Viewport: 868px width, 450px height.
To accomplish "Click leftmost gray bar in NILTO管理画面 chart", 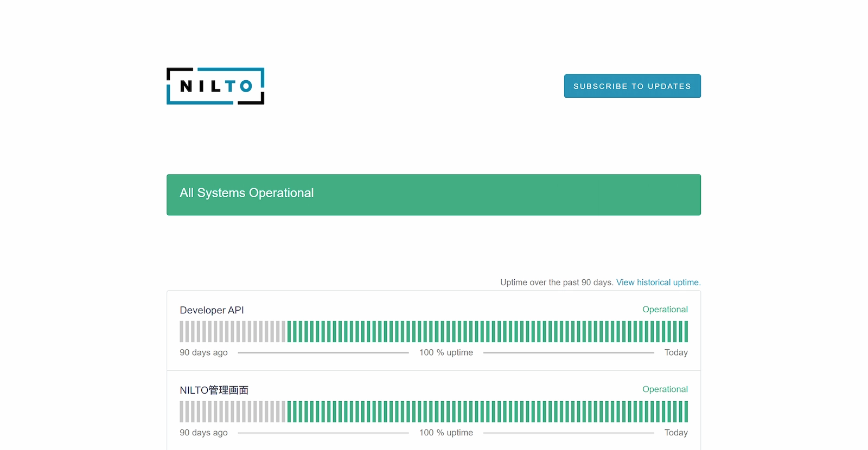I will point(181,412).
